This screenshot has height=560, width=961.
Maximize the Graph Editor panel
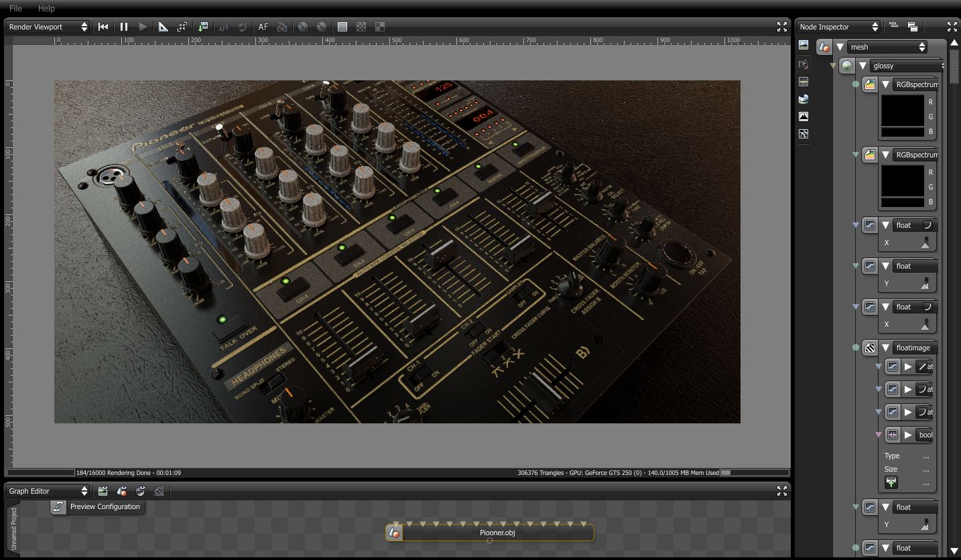782,491
